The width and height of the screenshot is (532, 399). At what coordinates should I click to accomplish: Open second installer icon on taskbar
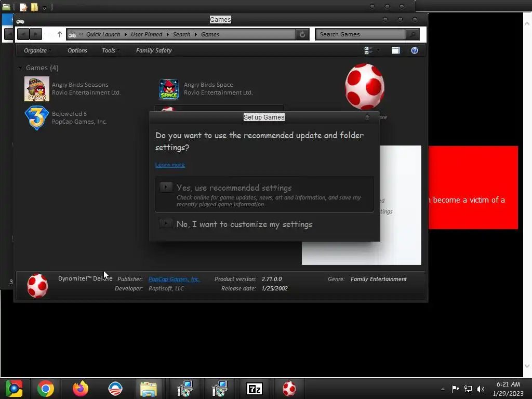pos(220,389)
